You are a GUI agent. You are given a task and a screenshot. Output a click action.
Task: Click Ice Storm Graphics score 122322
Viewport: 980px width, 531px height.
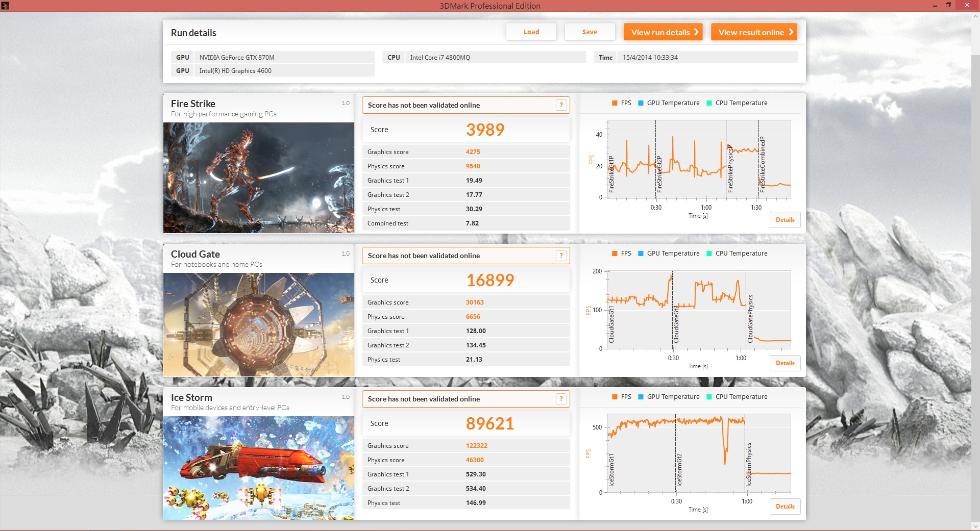[x=476, y=446]
